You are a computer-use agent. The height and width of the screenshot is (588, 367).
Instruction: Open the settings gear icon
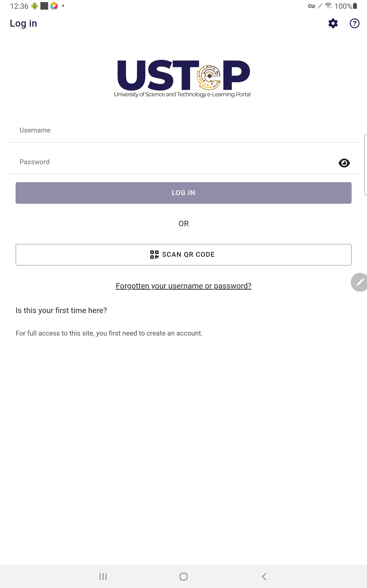pos(333,23)
